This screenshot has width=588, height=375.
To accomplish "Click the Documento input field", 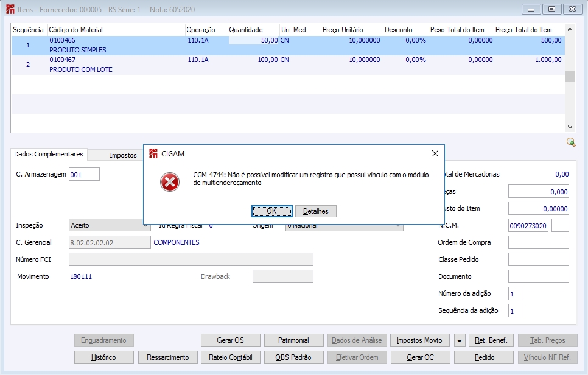I will (539, 276).
